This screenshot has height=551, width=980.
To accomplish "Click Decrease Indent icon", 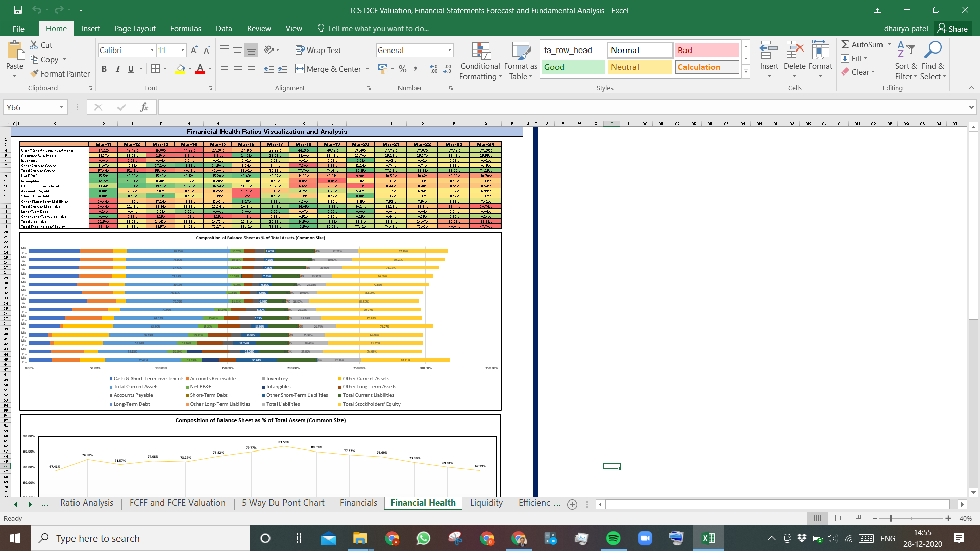I will 269,69.
